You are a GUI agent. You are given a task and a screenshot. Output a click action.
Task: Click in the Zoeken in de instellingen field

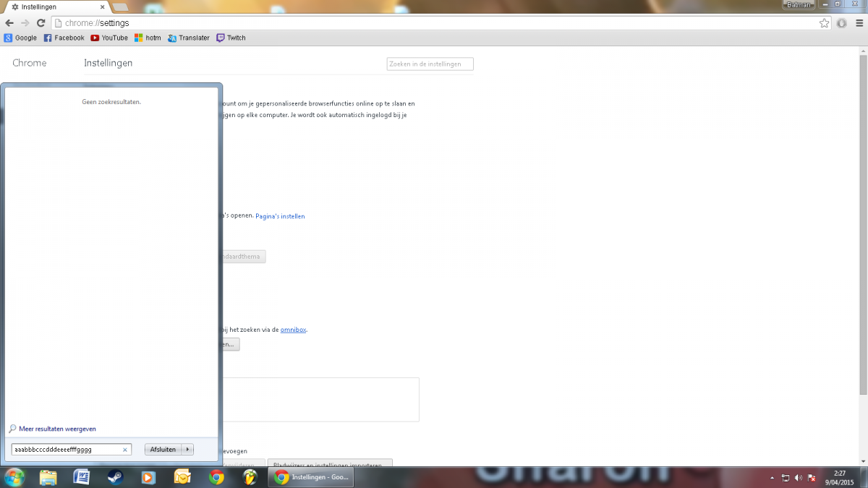coord(430,64)
